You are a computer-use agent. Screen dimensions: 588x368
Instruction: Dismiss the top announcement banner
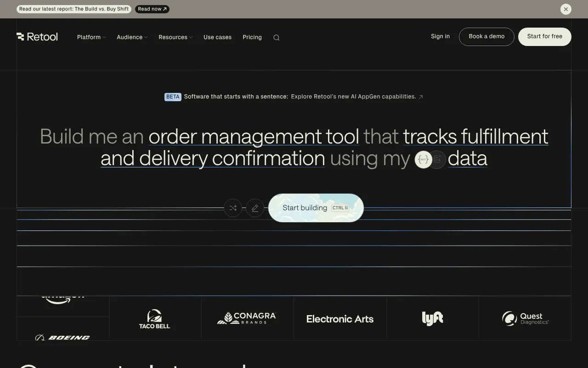pos(566,9)
